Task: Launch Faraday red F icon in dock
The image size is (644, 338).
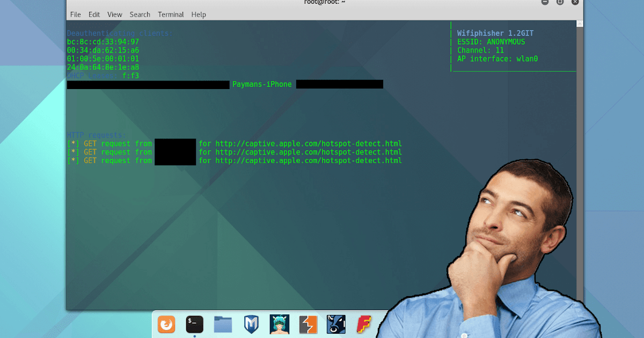Action: 364,324
